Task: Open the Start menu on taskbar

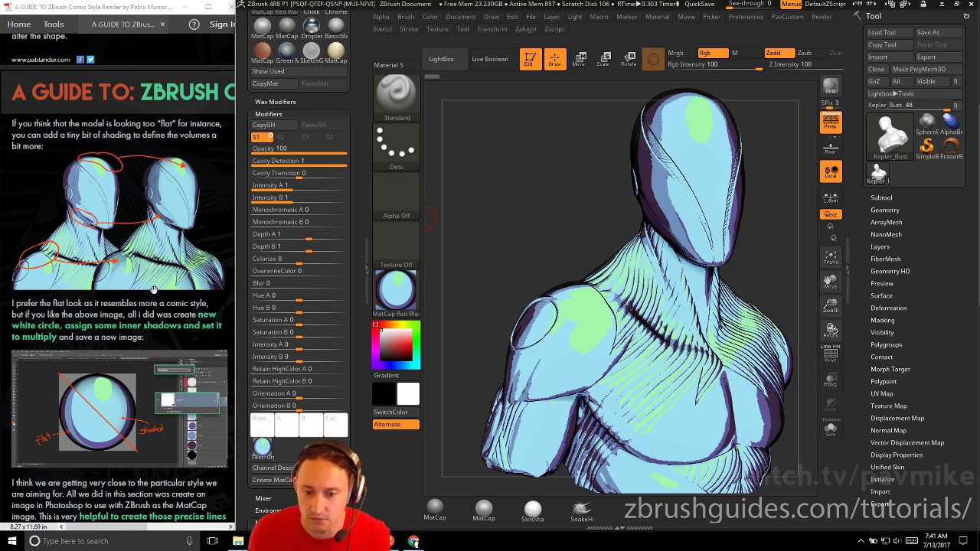Action: pos(11,541)
